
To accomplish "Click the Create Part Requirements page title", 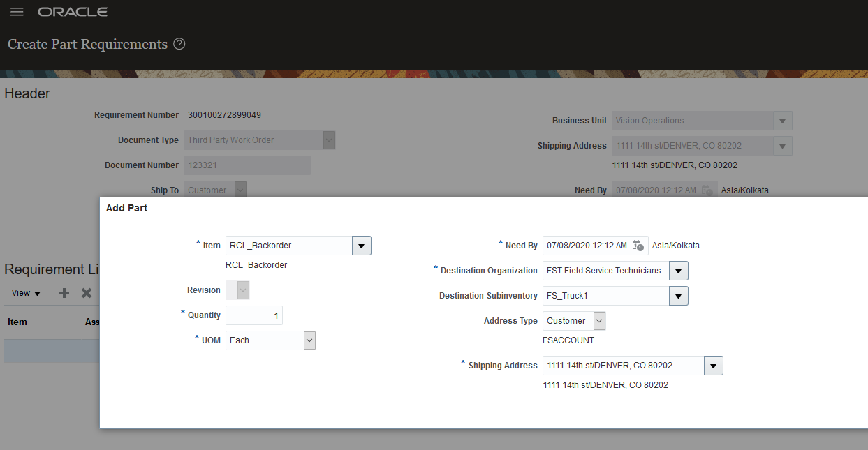I will (x=88, y=44).
